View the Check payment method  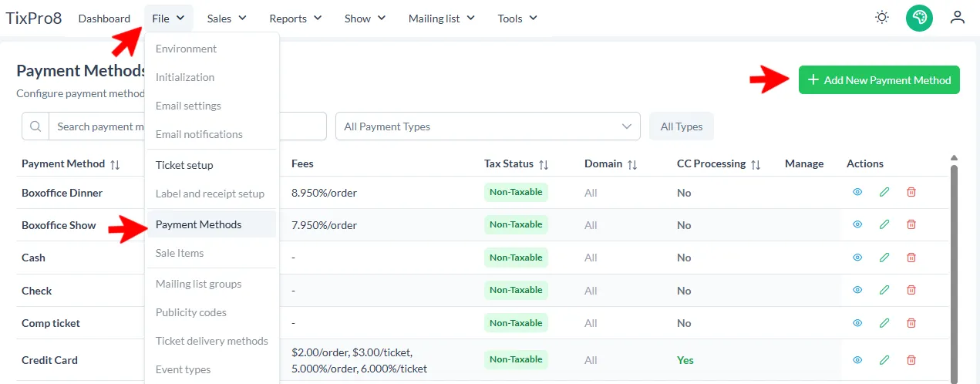click(857, 290)
